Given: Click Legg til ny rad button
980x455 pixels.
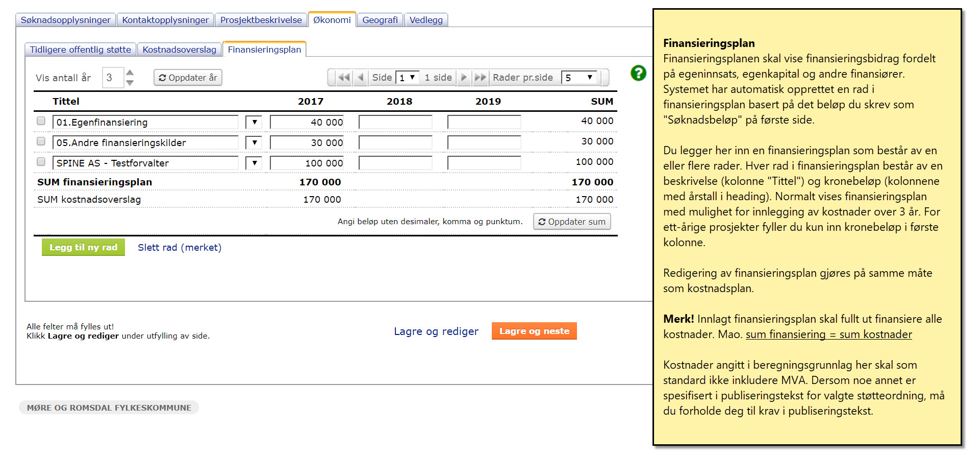Looking at the screenshot, I should click(83, 247).
